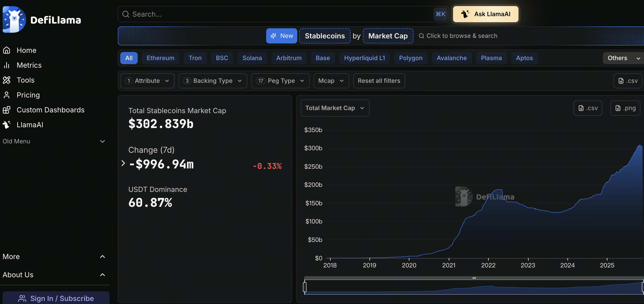Click the DefiLlama logo icon
This screenshot has height=304, width=644.
point(14,19)
